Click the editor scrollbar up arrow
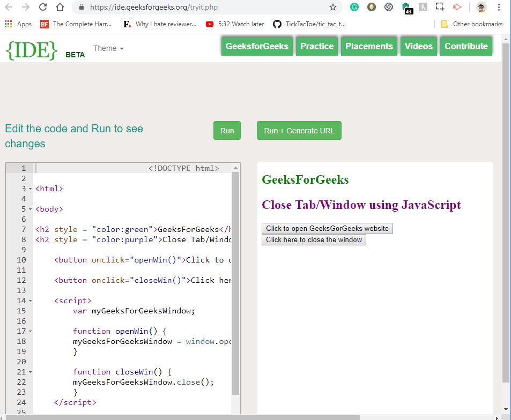The image size is (511, 420). point(235,168)
